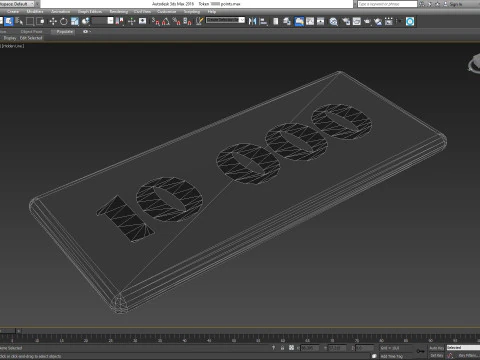Open the Modifiers menu
Viewport: 480px width, 360px height.
(35, 12)
